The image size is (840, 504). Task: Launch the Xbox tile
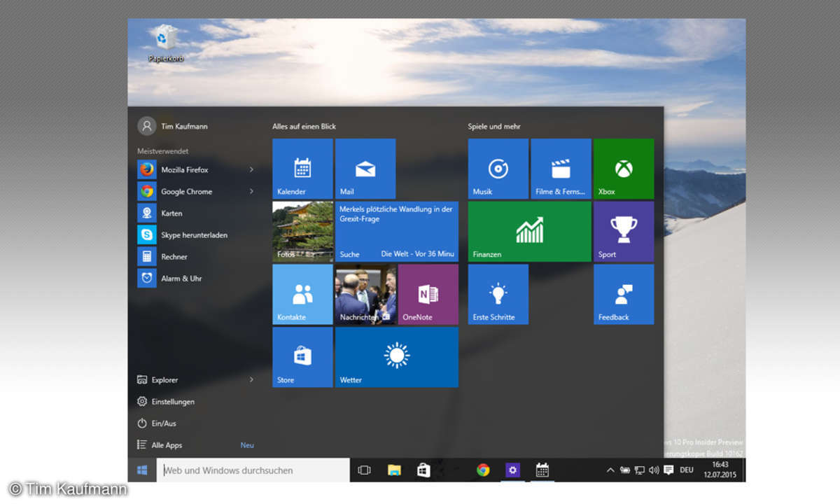(624, 169)
